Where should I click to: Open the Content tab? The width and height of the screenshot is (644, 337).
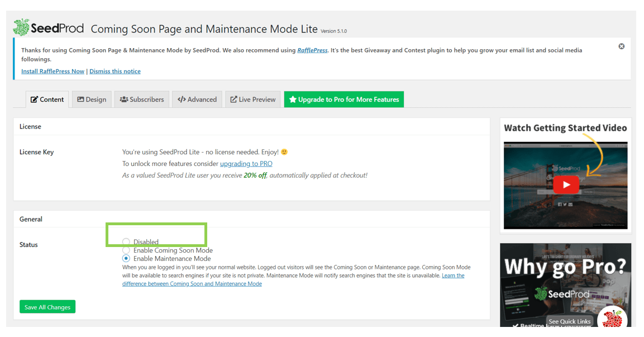point(47,99)
